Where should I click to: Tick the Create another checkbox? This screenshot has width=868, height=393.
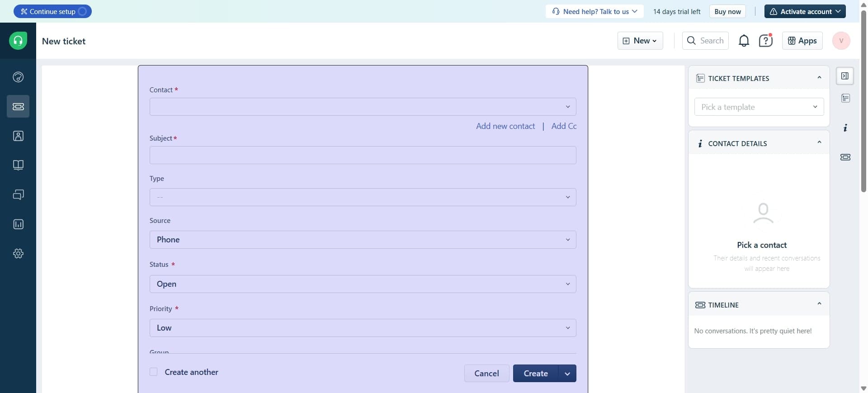click(154, 372)
